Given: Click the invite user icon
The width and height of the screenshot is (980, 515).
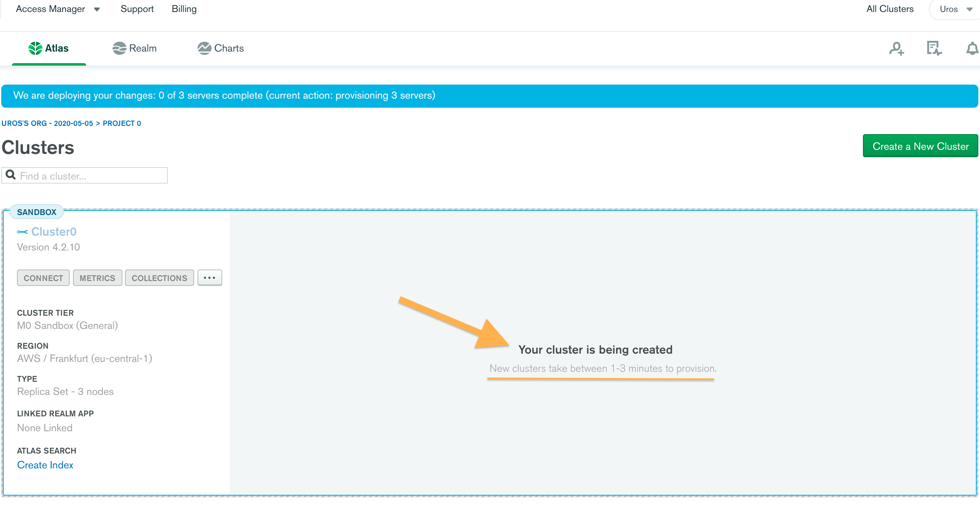Looking at the screenshot, I should (896, 49).
